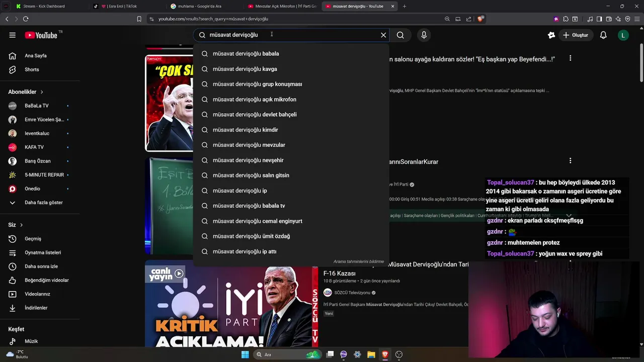Screen dimensions: 644x362
Task: Choose suggestion müsavat dervişoğlu açık mikrofon
Action: (x=291, y=100)
